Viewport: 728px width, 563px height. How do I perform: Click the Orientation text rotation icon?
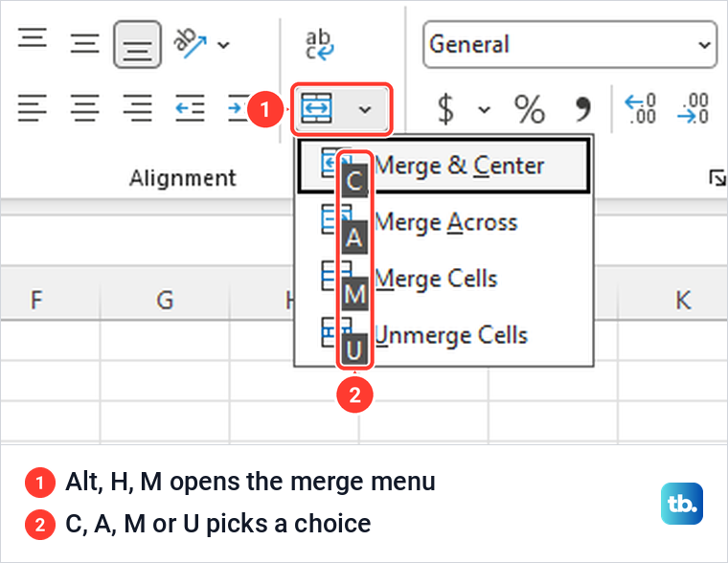pos(190,43)
